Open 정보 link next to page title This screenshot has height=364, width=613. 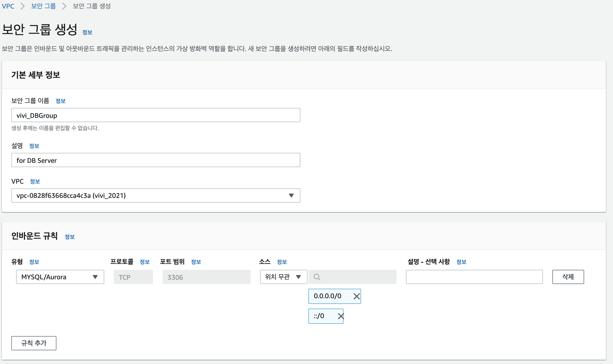(x=87, y=32)
